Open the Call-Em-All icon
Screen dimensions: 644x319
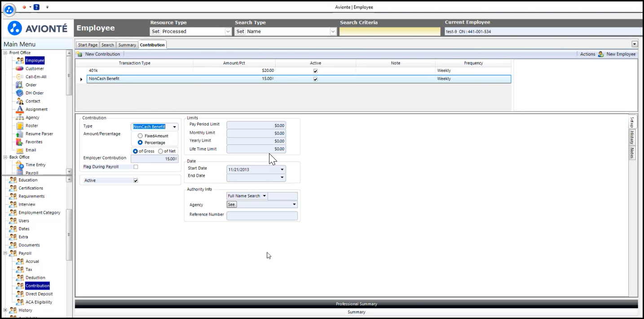20,76
